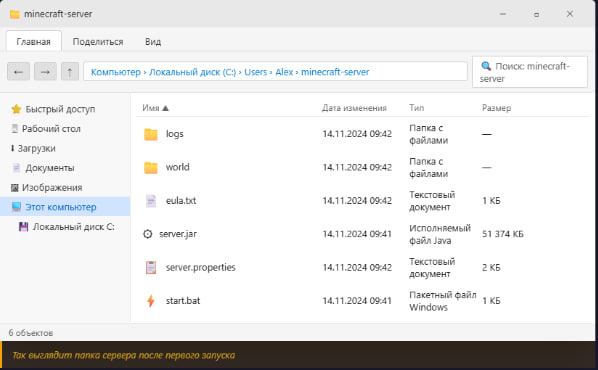Go back with the left arrow button
The height and width of the screenshot is (370, 598).
[18, 72]
